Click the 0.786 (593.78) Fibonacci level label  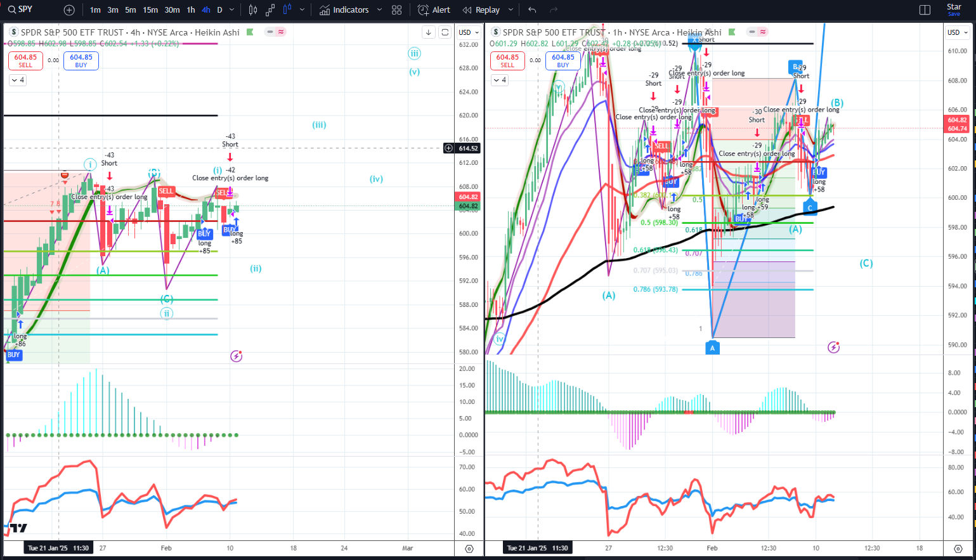pos(655,289)
